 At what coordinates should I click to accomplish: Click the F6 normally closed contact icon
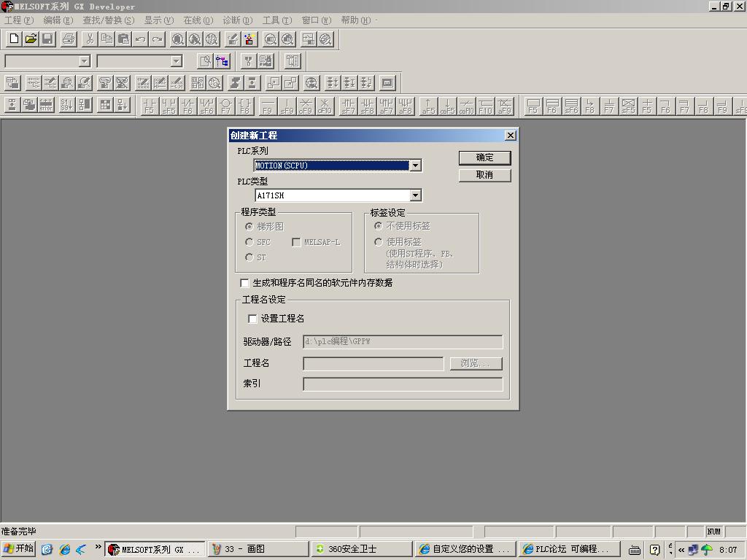[x=187, y=106]
